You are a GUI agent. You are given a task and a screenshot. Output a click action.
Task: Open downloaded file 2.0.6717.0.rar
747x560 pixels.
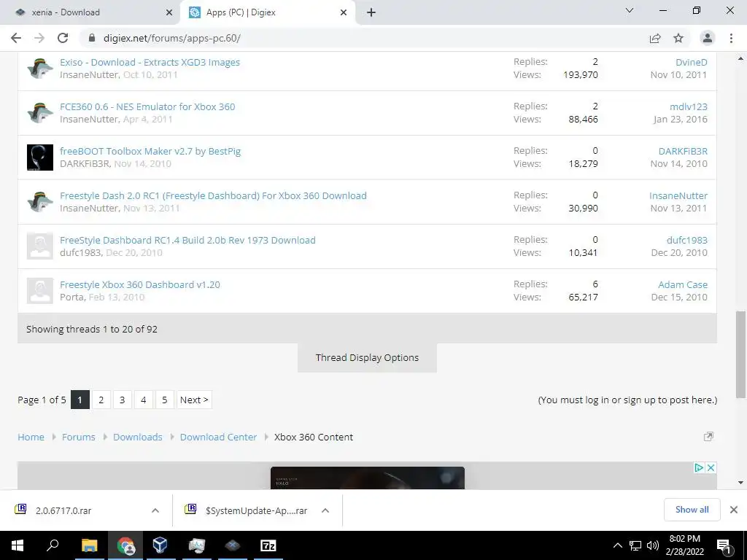point(63,510)
